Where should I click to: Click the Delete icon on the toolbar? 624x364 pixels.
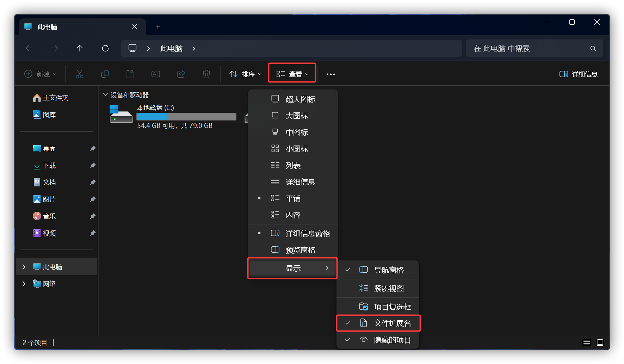point(206,74)
